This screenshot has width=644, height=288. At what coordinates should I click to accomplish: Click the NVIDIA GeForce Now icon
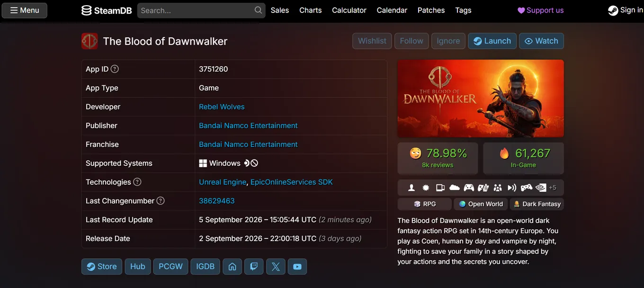pyautogui.click(x=541, y=188)
